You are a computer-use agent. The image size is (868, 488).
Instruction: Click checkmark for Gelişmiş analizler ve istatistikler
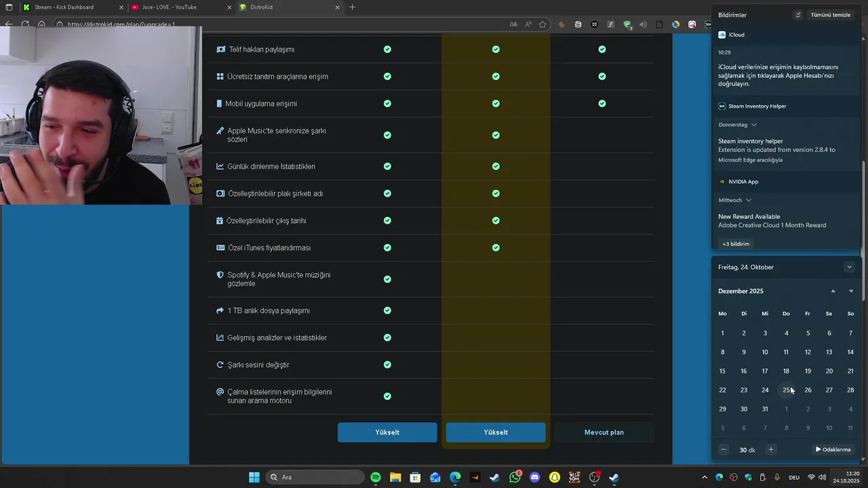pos(387,338)
